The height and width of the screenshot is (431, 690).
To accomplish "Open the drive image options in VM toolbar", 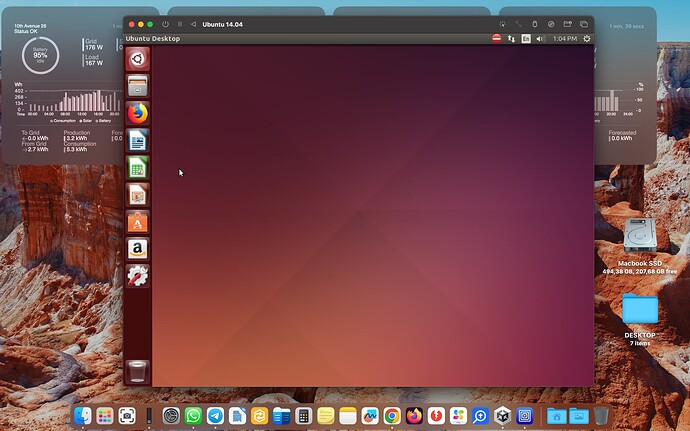I will point(551,24).
